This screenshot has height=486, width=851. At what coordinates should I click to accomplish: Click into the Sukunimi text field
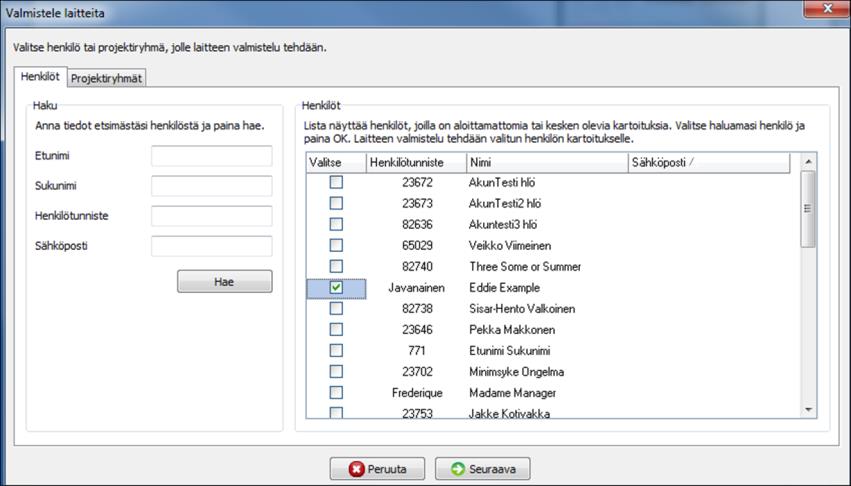point(212,186)
